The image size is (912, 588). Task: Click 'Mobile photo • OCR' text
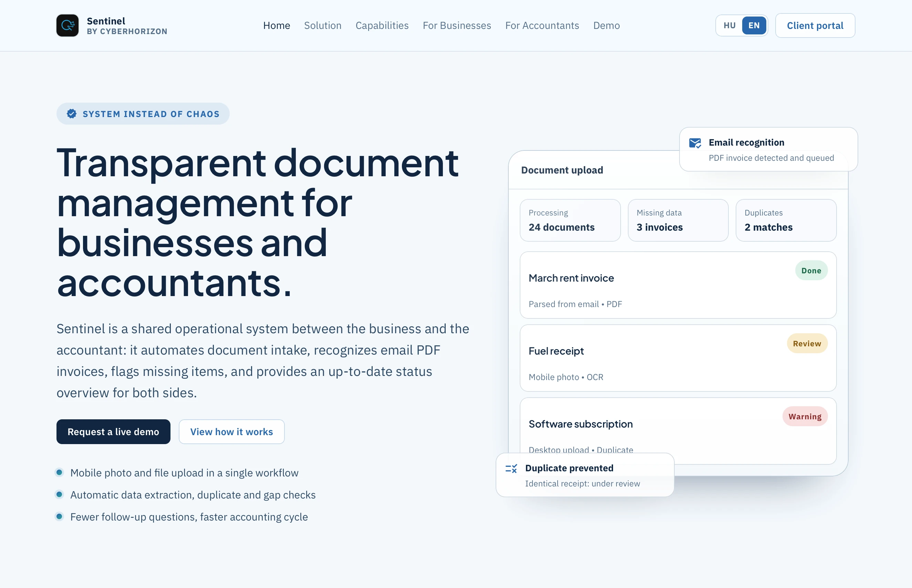566,377
